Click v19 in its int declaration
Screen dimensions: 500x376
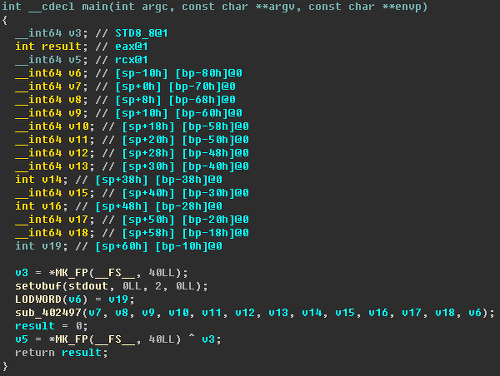tap(52, 247)
